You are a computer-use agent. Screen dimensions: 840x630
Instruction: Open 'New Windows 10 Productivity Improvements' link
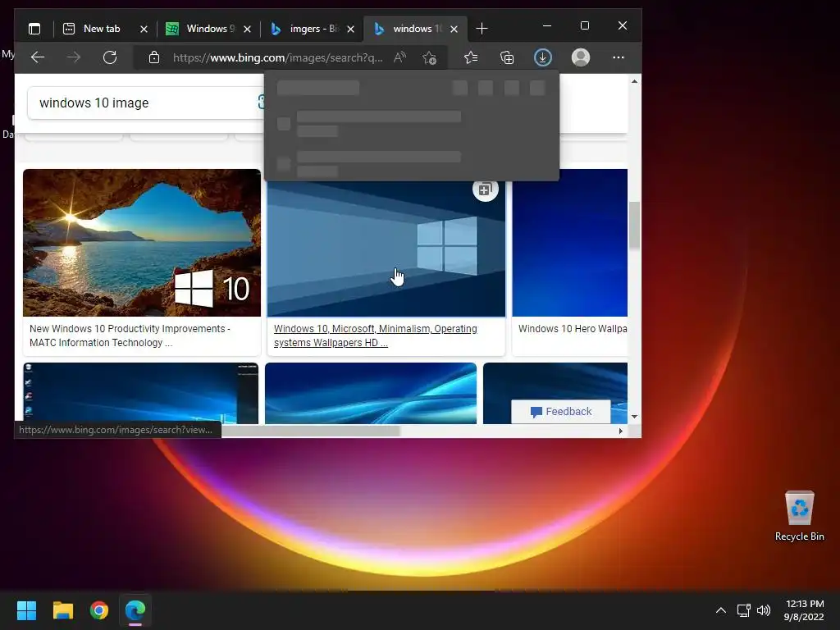tap(130, 336)
